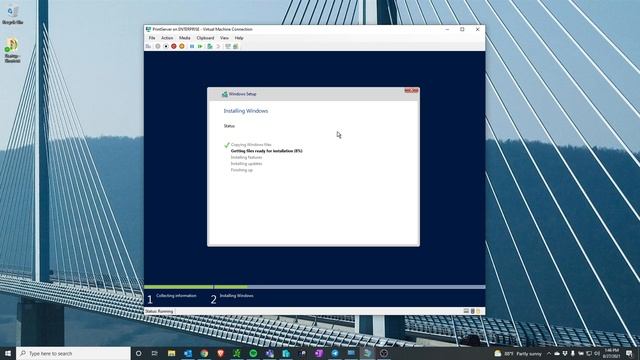Image resolution: width=640 pixels, height=360 pixels.
Task: Open the Action menu
Action: pyautogui.click(x=167, y=38)
